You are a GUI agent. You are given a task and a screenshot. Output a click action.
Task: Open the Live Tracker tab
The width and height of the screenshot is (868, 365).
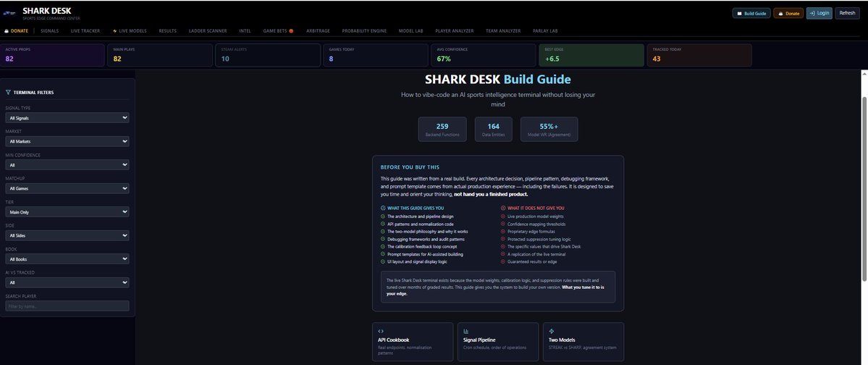[x=85, y=31]
